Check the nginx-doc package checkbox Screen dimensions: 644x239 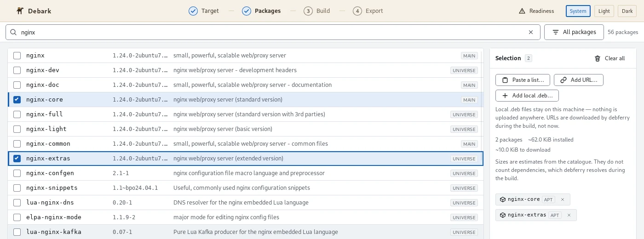[x=17, y=85]
